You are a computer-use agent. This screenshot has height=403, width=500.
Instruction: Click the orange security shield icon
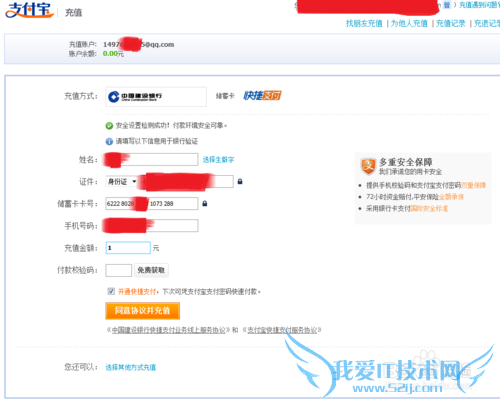click(x=368, y=166)
